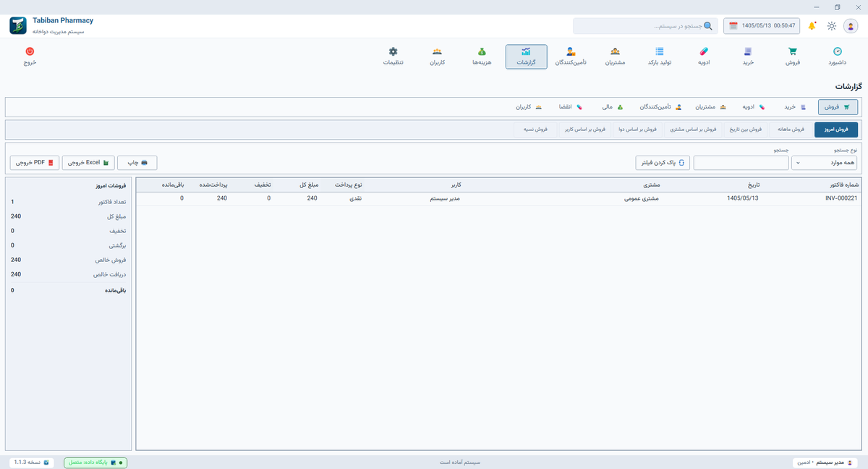The image size is (868, 469).
Task: Export report with Excel خروجی button
Action: (88, 163)
